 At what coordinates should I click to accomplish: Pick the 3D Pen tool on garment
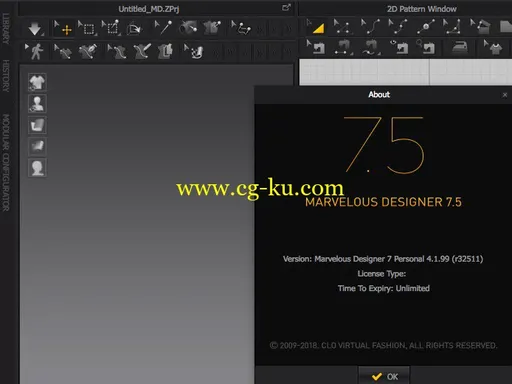(x=142, y=52)
